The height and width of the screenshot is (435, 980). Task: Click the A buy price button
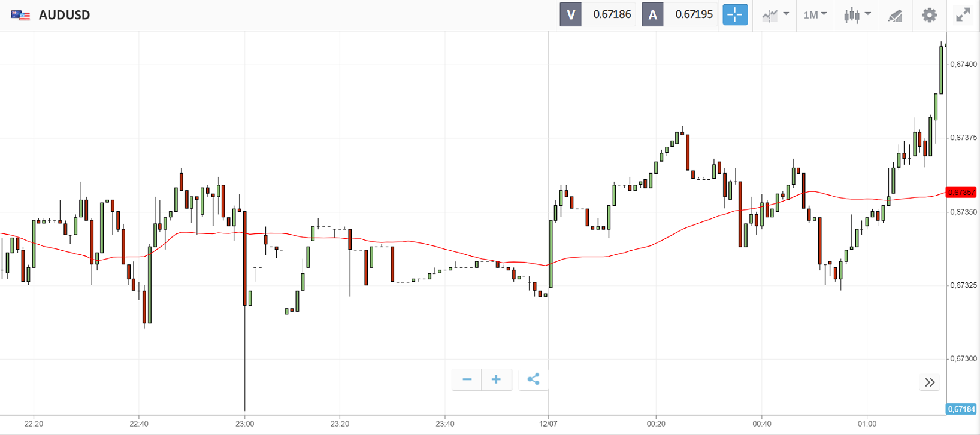click(x=652, y=14)
